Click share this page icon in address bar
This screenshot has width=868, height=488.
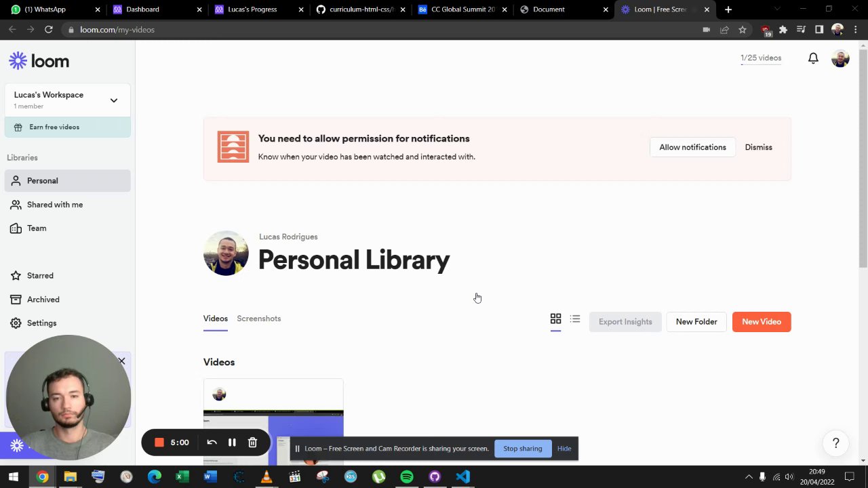pos(724,30)
